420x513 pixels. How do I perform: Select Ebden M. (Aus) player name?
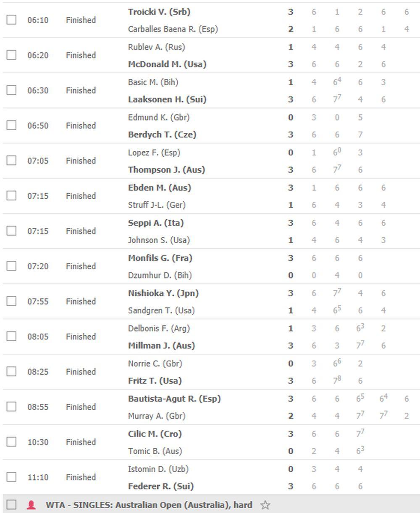[x=159, y=188]
